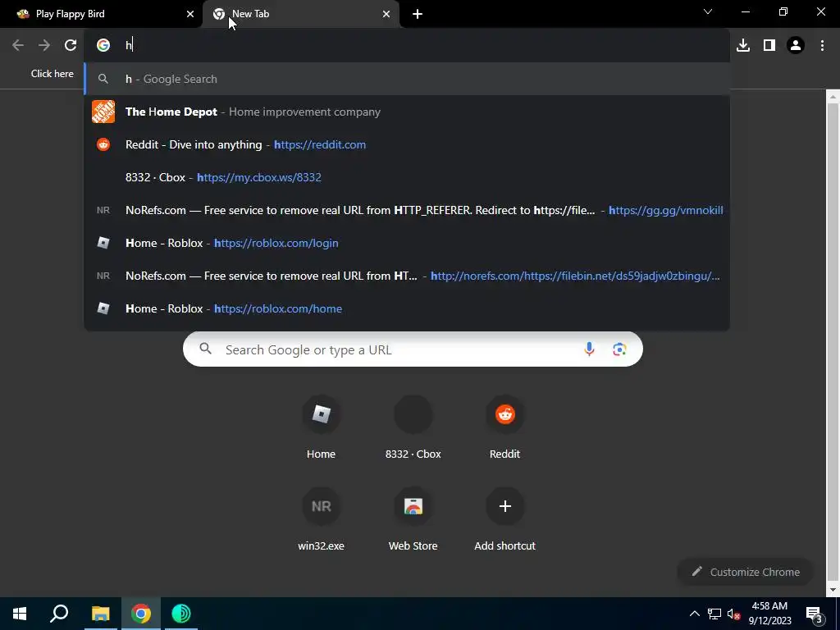The height and width of the screenshot is (630, 840).
Task: Choose the 8332 · Cbox my.cbox.ws suggestion
Action: point(407,177)
